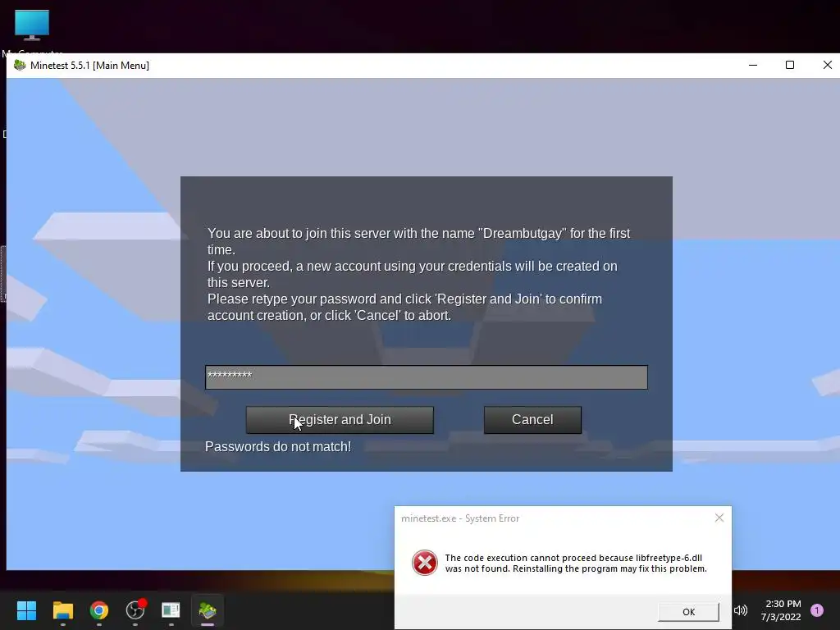Click the 'Passwords do not match!' message

278,447
